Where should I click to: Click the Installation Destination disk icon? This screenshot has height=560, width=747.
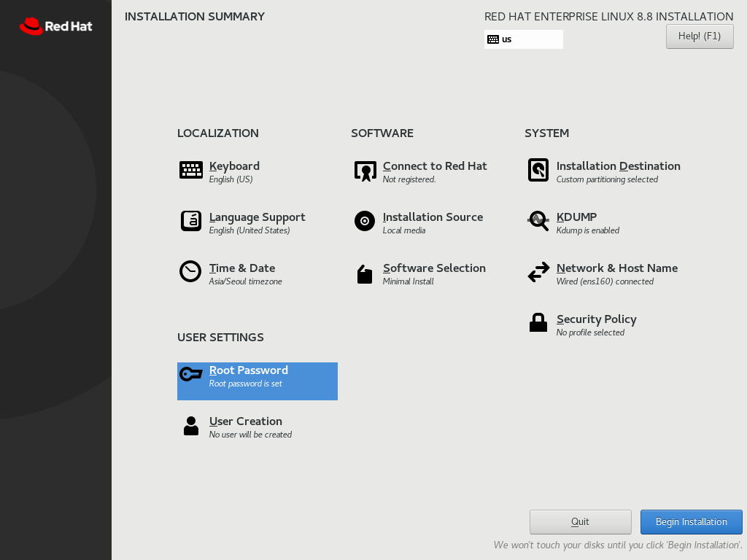(x=538, y=170)
